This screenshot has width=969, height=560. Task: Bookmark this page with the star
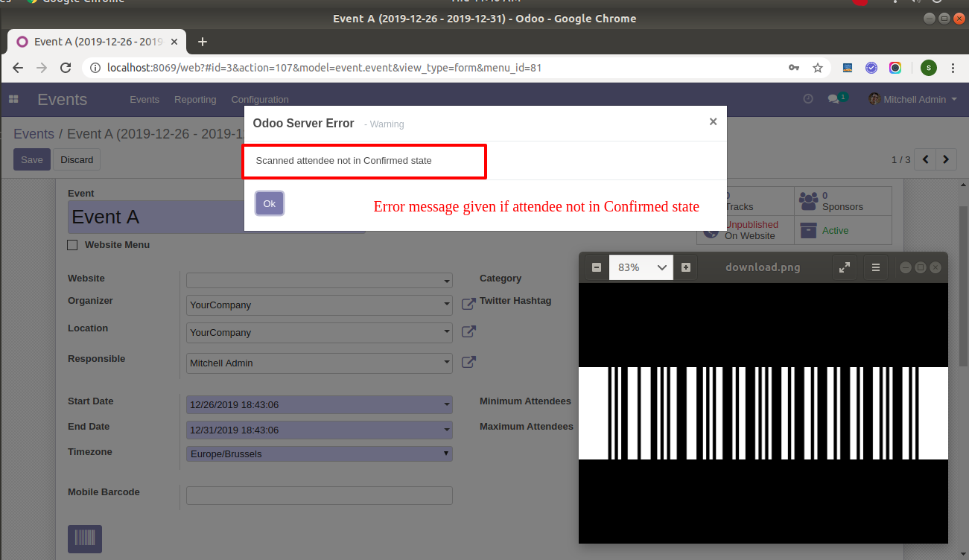(x=818, y=68)
